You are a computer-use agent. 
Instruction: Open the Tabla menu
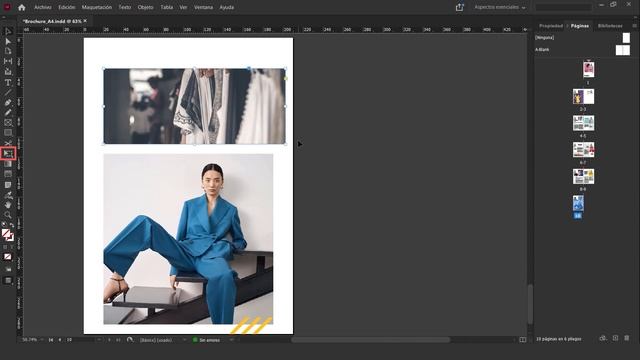click(x=167, y=7)
